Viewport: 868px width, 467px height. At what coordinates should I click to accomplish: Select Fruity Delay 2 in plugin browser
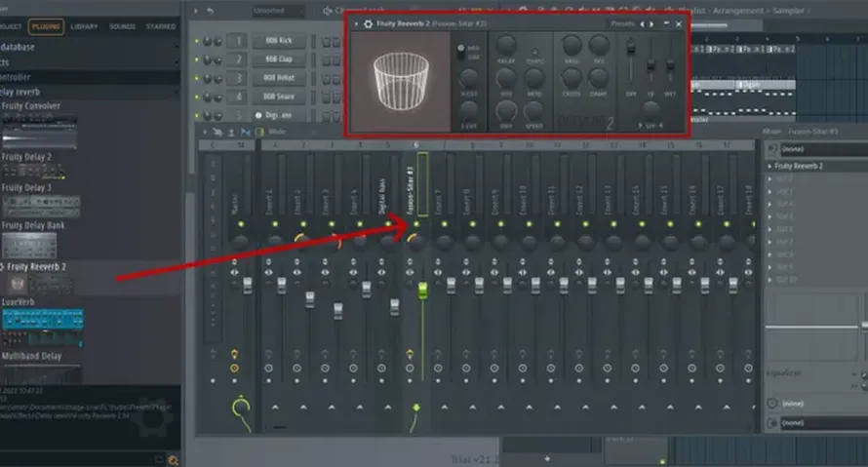pyautogui.click(x=26, y=157)
